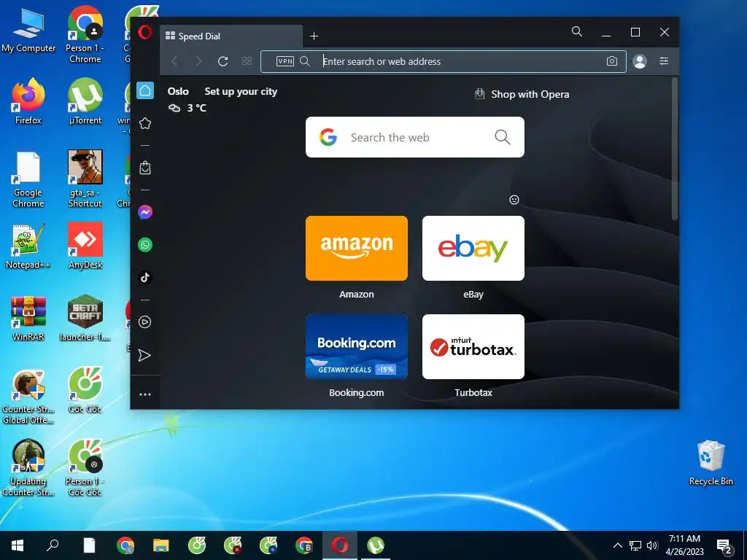The height and width of the screenshot is (560, 747).
Task: Open Speed Dial grid icon in toolbar
Action: [247, 61]
